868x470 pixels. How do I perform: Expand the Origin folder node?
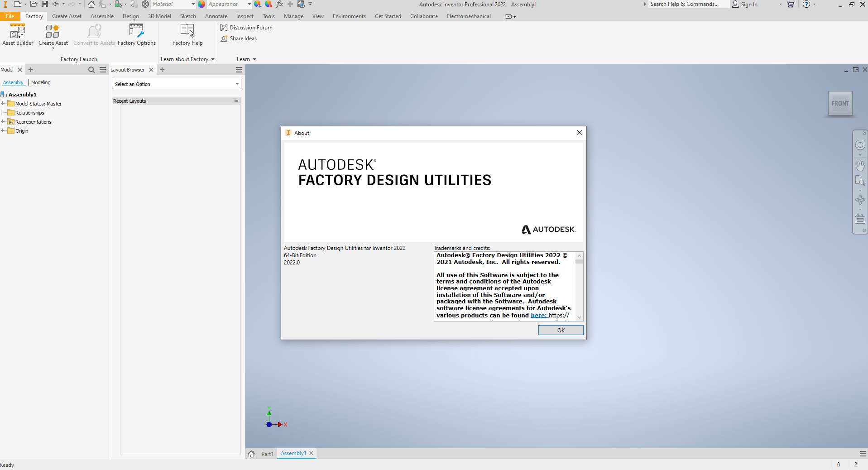pos(3,131)
